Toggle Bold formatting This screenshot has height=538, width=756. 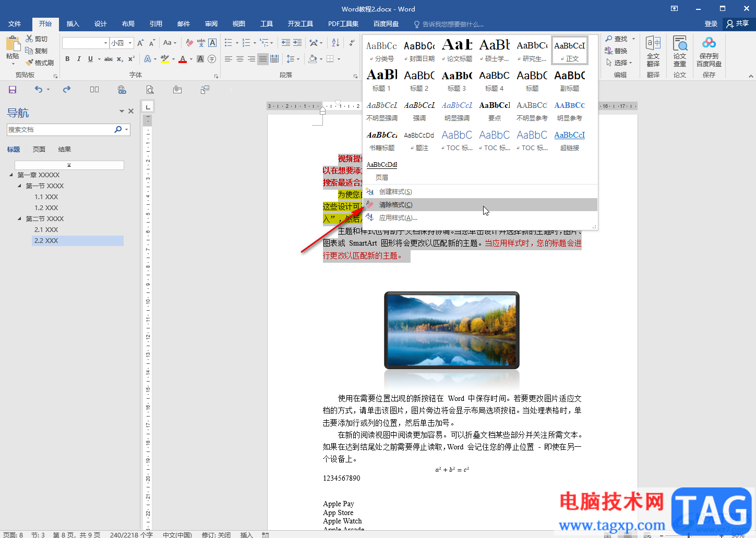click(x=67, y=59)
